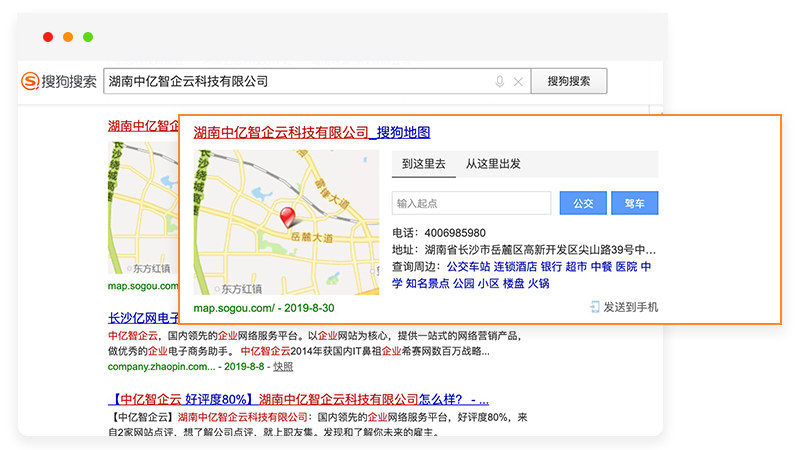
Task: Click the Sogou search logo
Action: point(59,81)
